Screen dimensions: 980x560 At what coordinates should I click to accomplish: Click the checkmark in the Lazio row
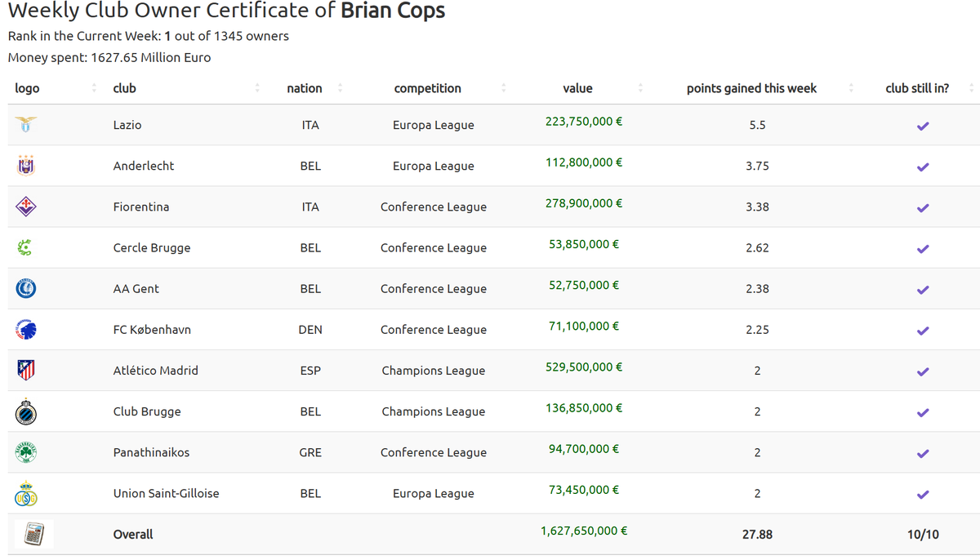(x=923, y=126)
